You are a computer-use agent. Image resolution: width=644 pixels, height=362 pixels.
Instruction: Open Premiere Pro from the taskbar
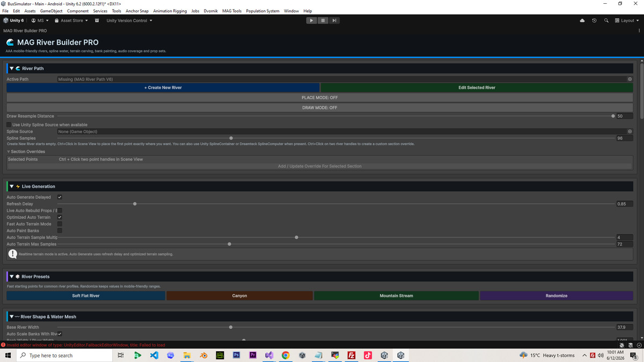[253, 355]
